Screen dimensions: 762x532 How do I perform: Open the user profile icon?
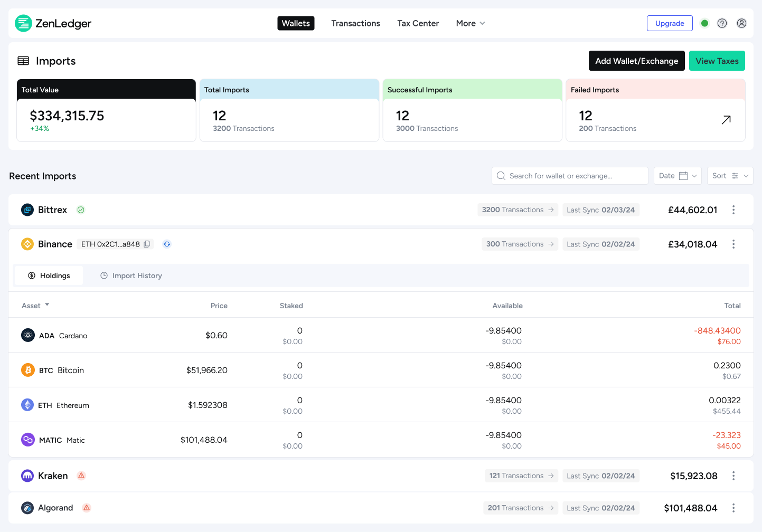point(741,23)
